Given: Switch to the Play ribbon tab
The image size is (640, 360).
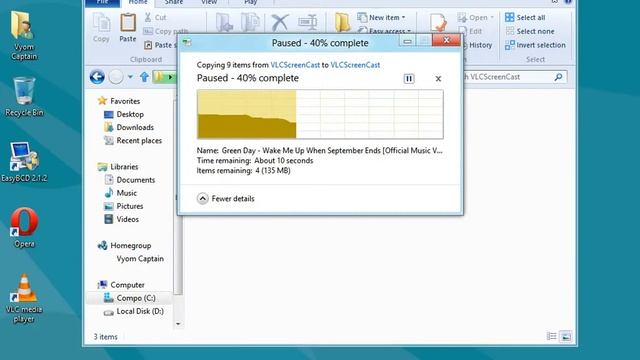Looking at the screenshot, I should coord(251,2).
